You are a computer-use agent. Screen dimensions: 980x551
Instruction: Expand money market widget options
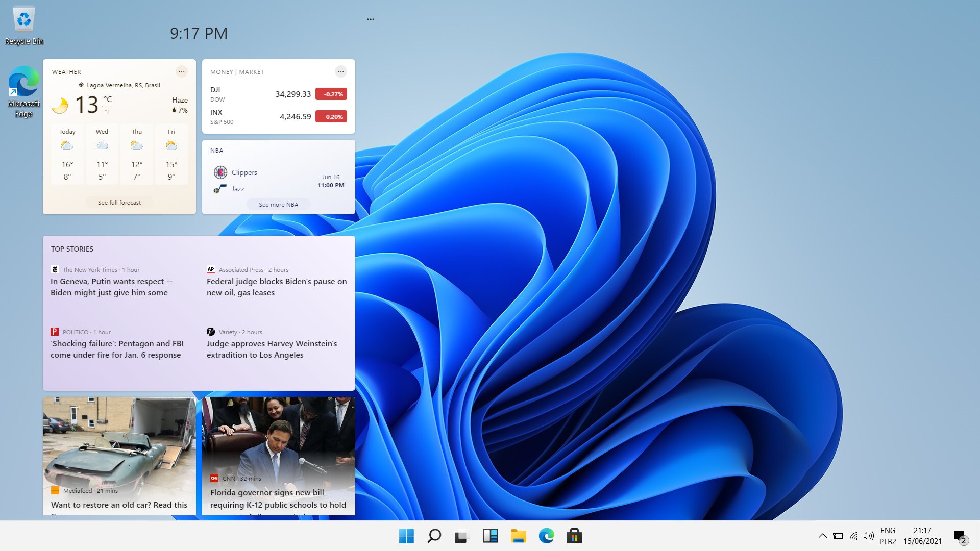340,71
